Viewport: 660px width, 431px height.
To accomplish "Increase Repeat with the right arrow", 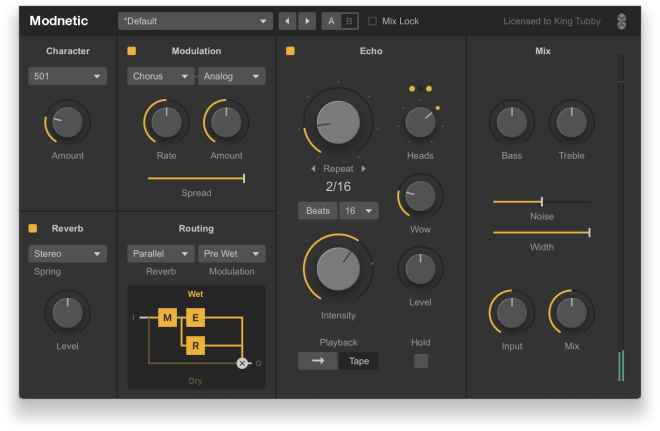I will (363, 169).
